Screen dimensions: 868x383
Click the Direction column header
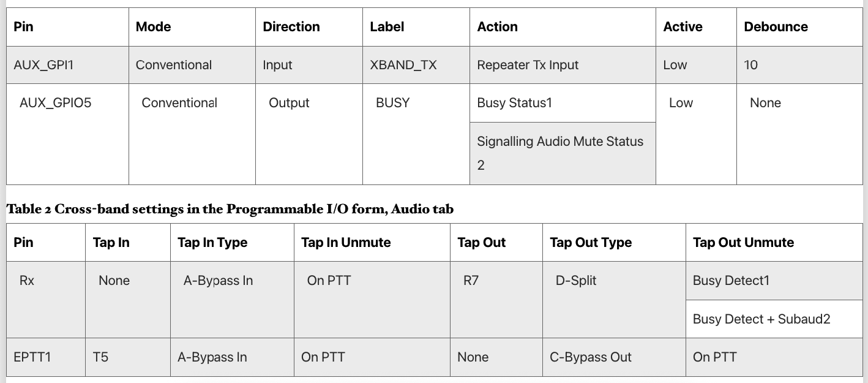click(x=309, y=27)
